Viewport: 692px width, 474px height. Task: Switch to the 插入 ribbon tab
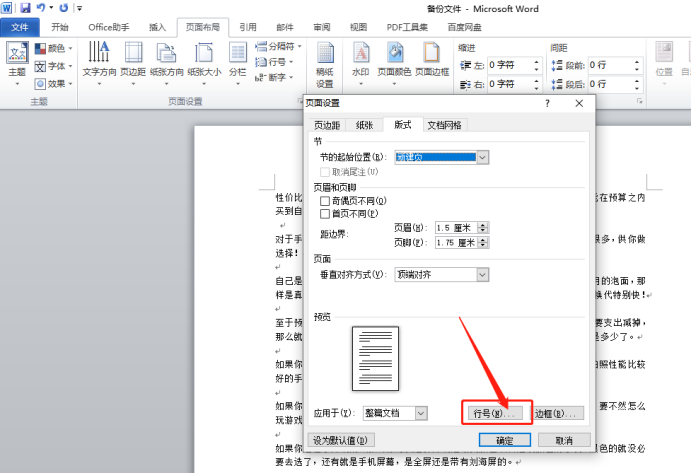[158, 27]
